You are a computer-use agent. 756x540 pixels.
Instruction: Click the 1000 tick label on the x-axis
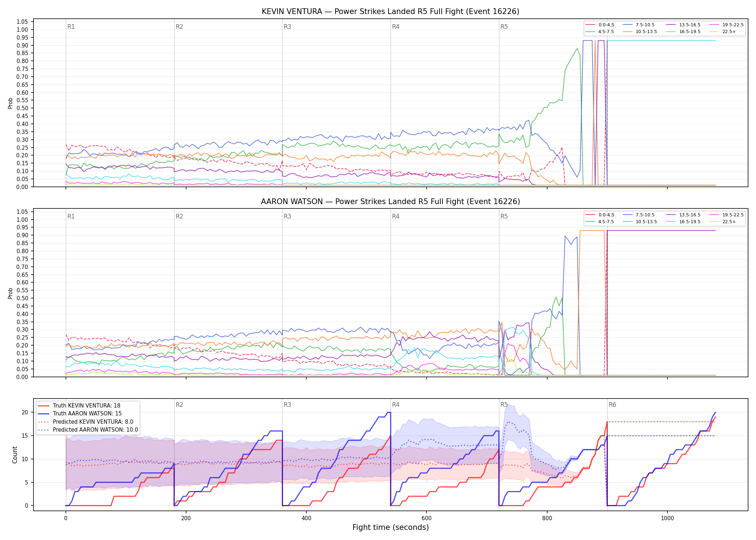coord(667,518)
